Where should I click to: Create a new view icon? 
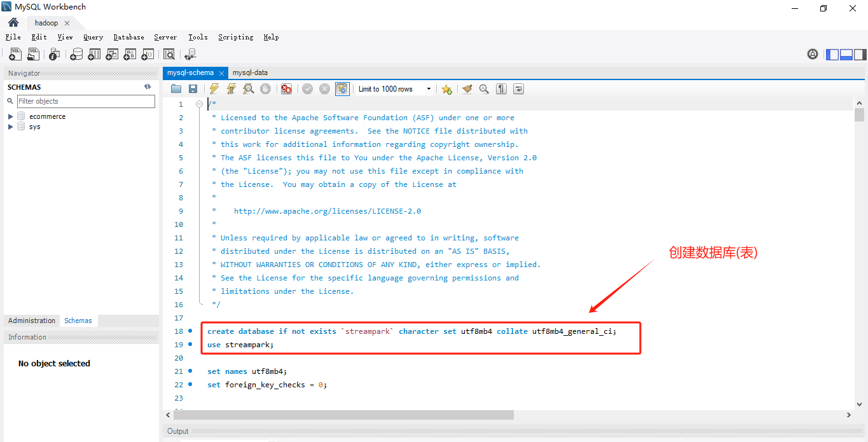112,55
